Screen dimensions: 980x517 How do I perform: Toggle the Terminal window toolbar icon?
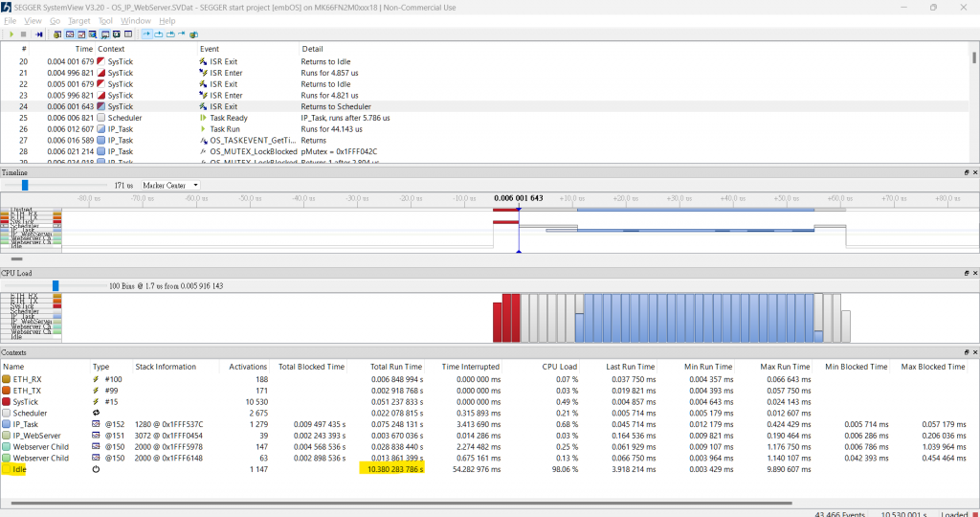[116, 34]
